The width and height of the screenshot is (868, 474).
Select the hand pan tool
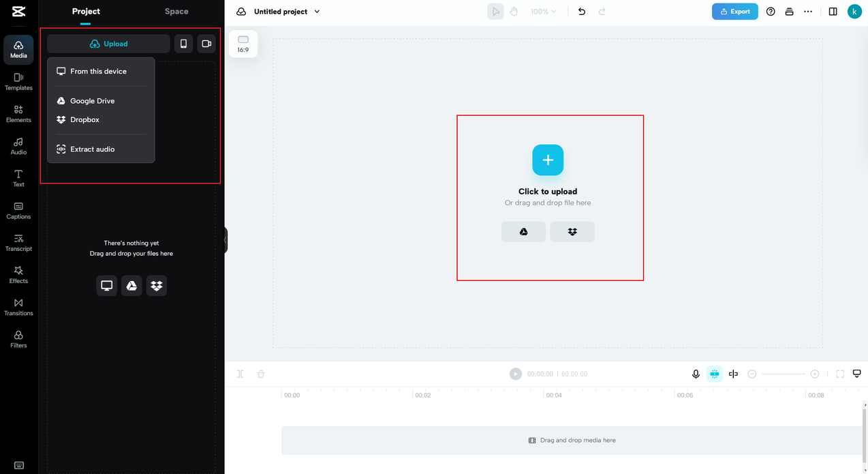pyautogui.click(x=514, y=12)
